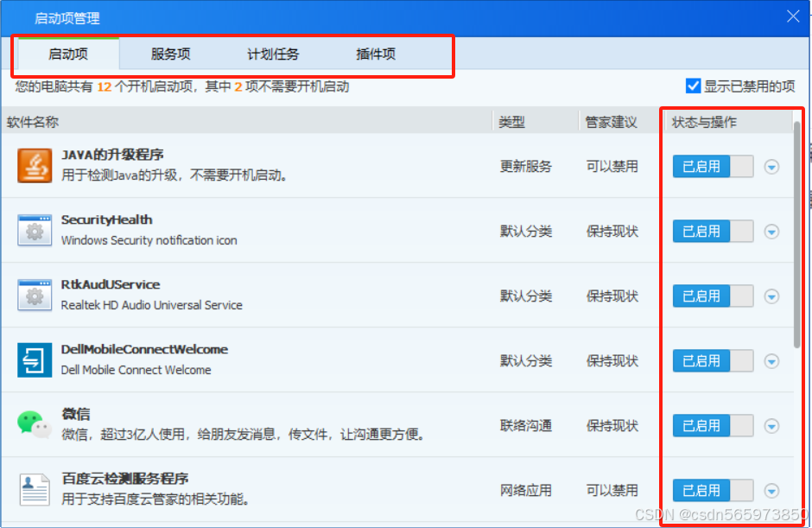This screenshot has width=812, height=528.
Task: Click description 'Dell Mobile Connect Welcome'
Action: coord(136,370)
